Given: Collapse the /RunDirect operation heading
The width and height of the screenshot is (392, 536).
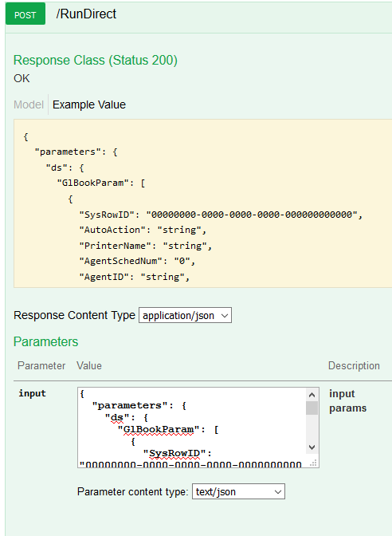Looking at the screenshot, I should point(86,14).
